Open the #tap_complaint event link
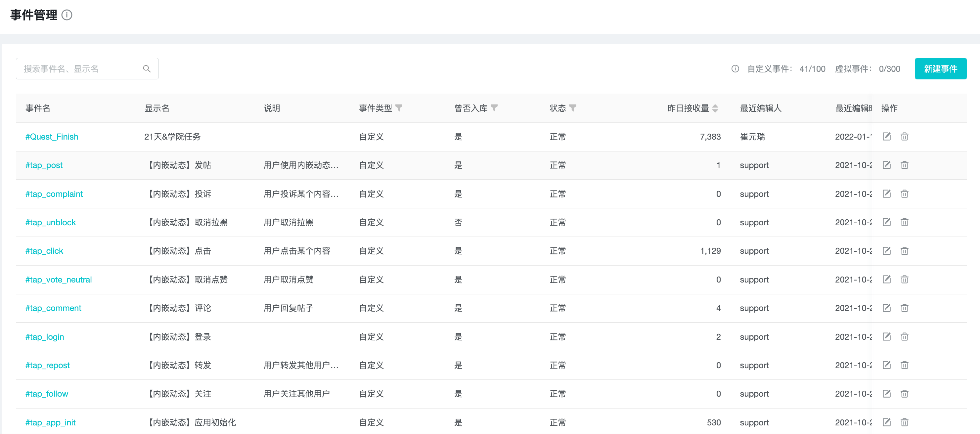Image resolution: width=980 pixels, height=434 pixels. (x=54, y=194)
